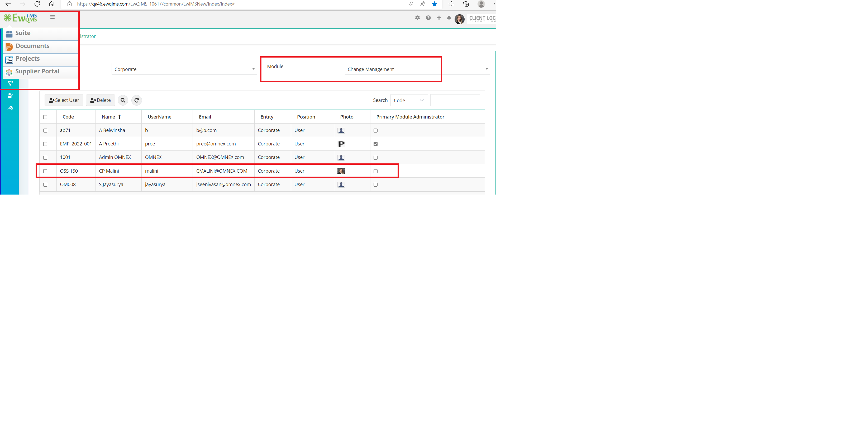The image size is (868, 444).
Task: Select the 1001 row checkbox
Action: 45,158
